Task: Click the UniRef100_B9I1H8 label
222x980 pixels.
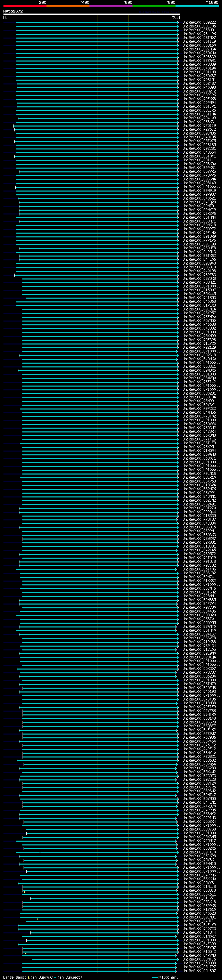Action: pos(199,72)
